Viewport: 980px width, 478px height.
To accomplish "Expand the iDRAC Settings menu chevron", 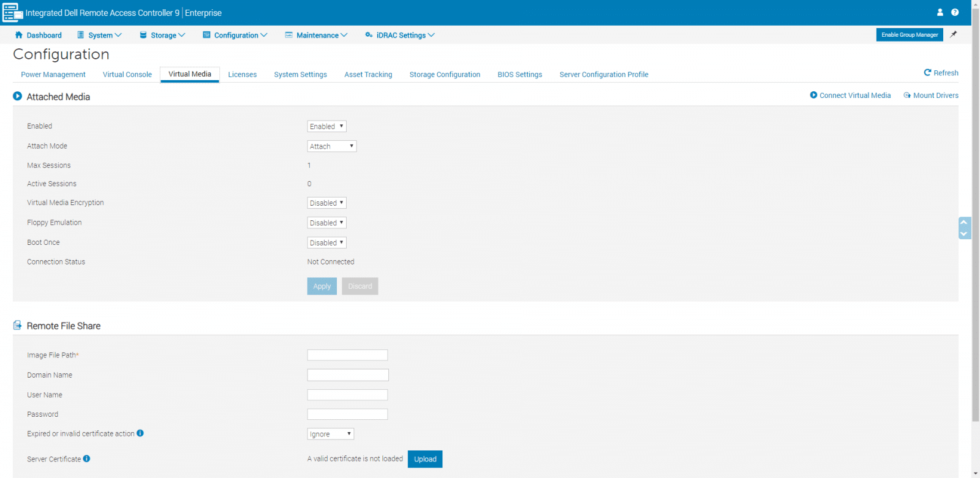I will 431,35.
